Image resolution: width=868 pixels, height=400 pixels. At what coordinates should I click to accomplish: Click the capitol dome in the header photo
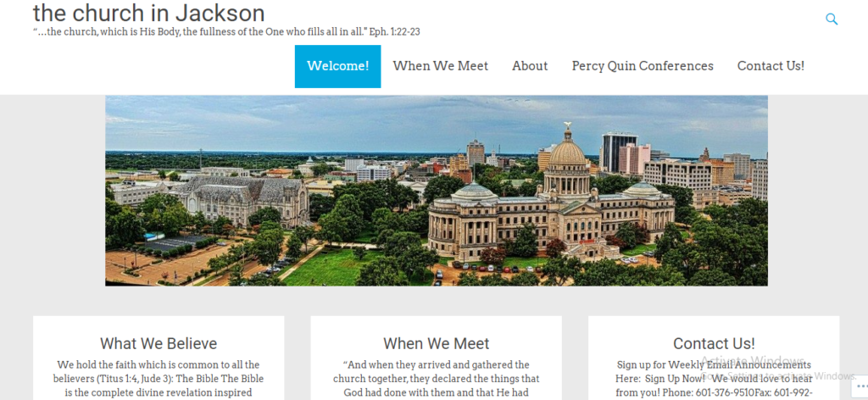pyautogui.click(x=567, y=147)
